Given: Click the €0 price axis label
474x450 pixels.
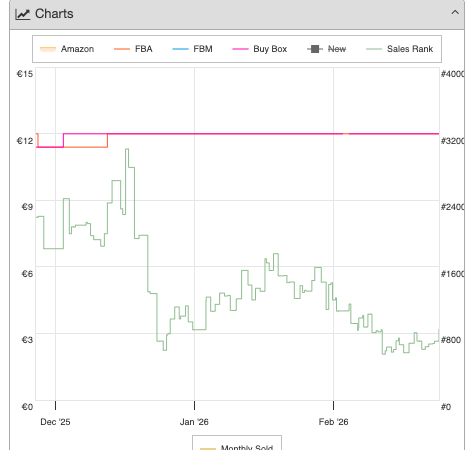Looking at the screenshot, I should 27,407.
